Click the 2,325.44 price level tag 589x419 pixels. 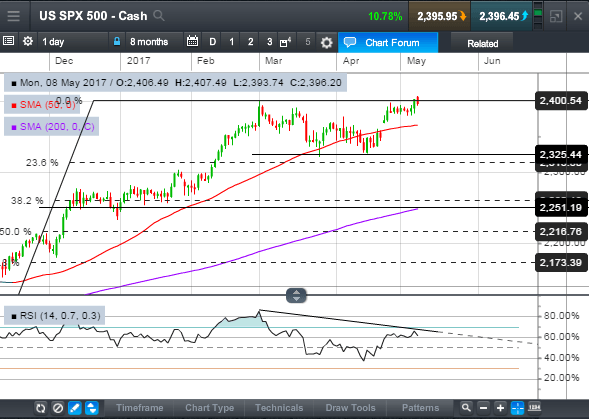pos(560,154)
